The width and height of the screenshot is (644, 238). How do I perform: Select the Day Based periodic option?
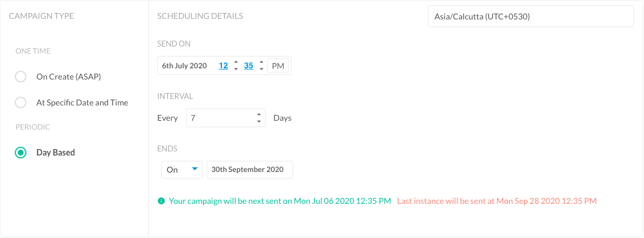[x=21, y=153]
